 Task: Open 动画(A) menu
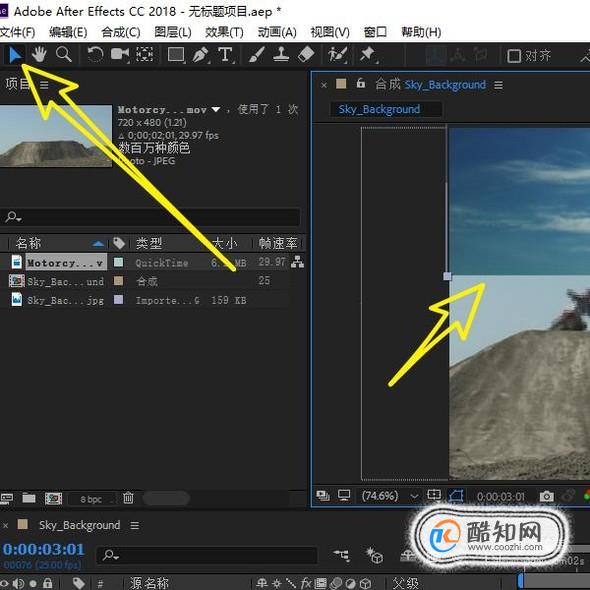point(277,32)
